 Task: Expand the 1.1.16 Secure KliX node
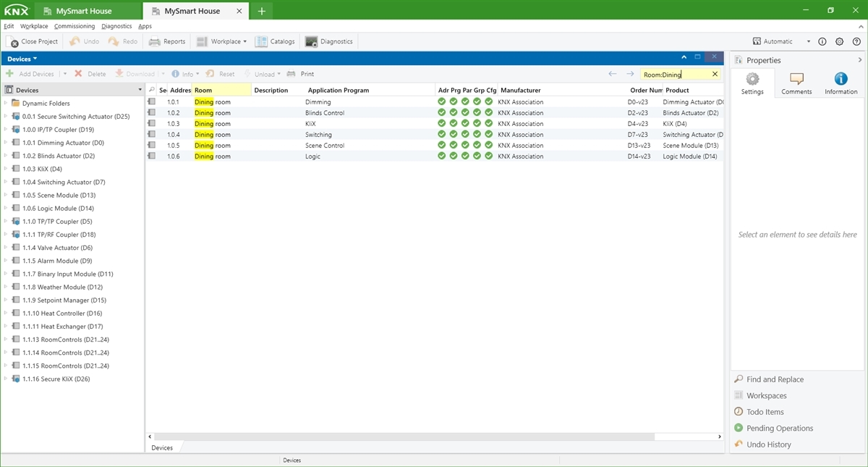pos(6,379)
